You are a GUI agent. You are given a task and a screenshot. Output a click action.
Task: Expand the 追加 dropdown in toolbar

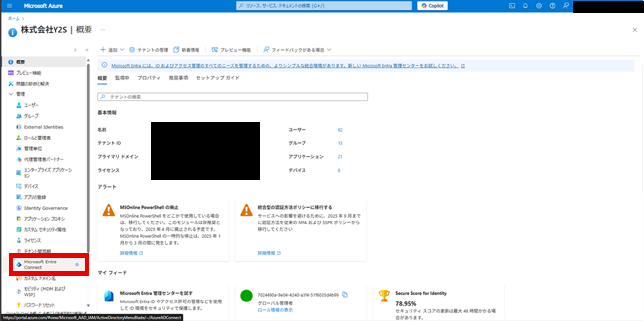click(112, 50)
